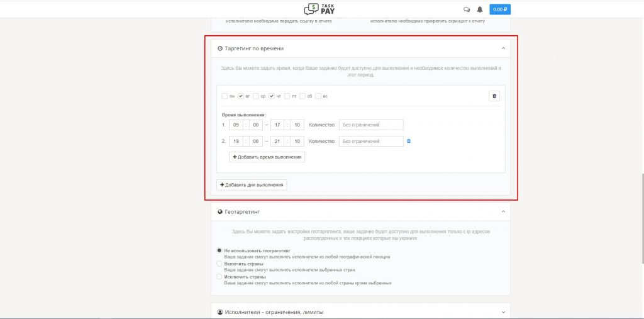
Task: Toggle the пн (Monday) checkbox
Action: click(x=225, y=96)
